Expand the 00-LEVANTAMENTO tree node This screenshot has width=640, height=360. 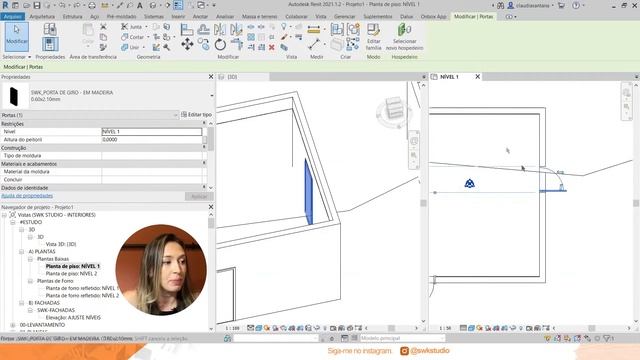[x=13, y=325]
